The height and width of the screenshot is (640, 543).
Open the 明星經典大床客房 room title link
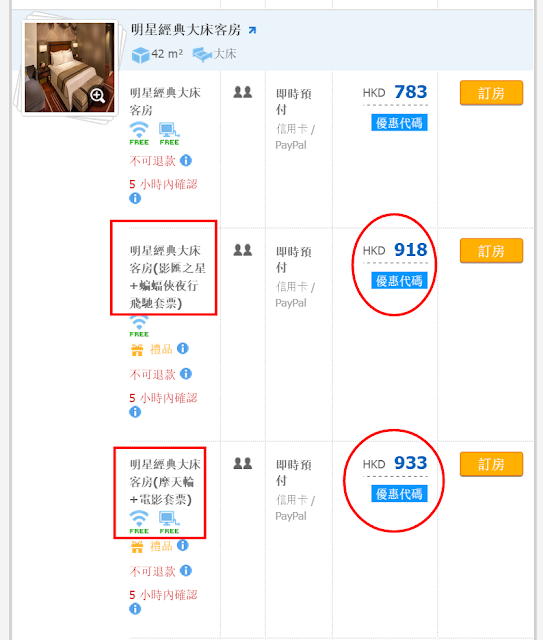(186, 30)
